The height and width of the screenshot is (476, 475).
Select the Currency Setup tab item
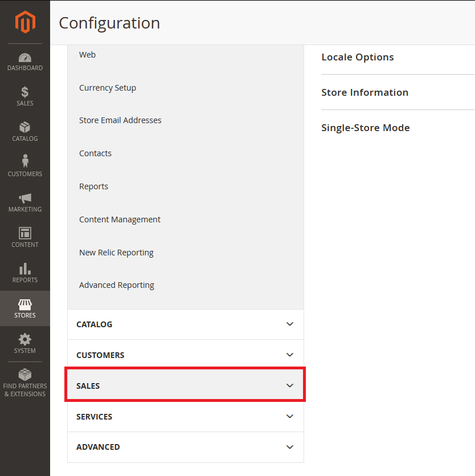[x=108, y=88]
